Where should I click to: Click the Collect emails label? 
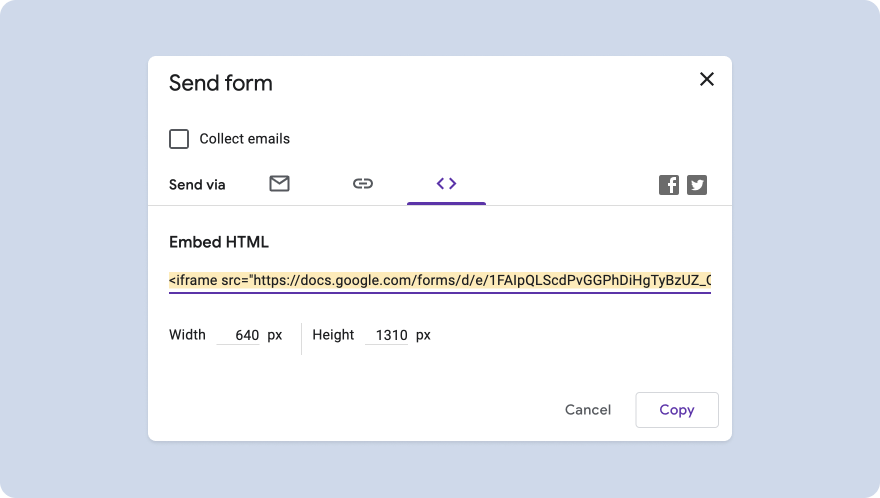click(x=245, y=139)
